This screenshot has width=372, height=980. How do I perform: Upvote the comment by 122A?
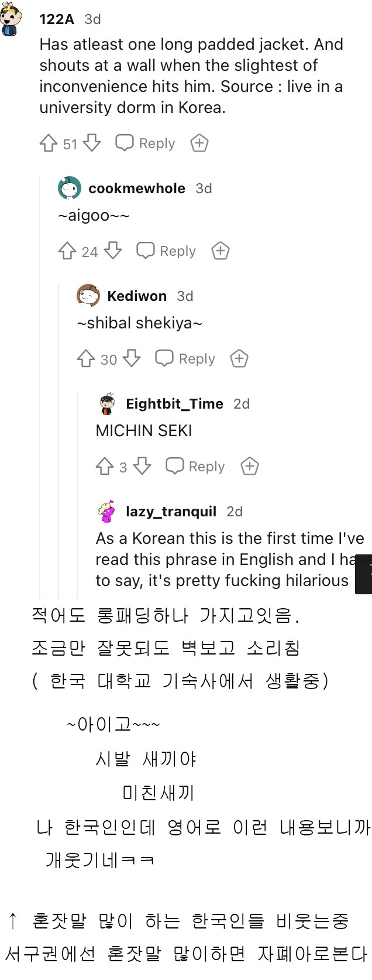tap(48, 142)
